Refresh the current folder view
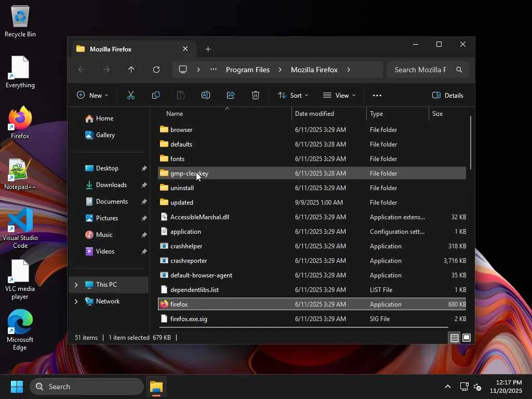The image size is (532, 399). (x=156, y=70)
